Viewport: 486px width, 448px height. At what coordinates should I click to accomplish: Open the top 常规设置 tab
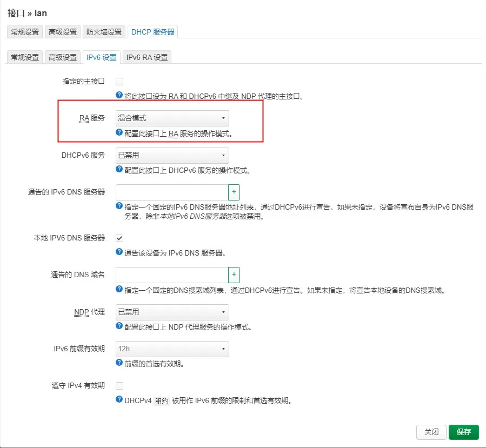point(25,32)
